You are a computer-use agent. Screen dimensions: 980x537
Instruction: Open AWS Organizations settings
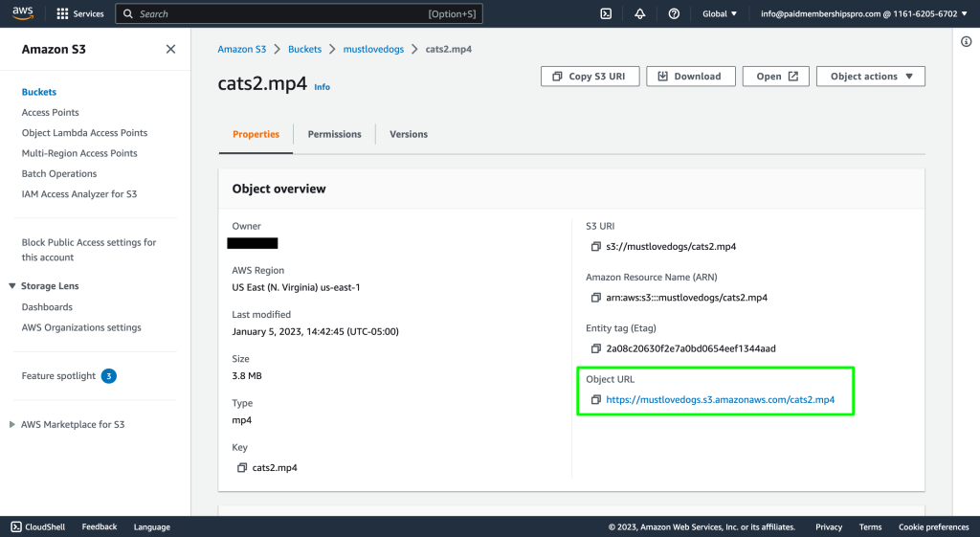pyautogui.click(x=81, y=327)
